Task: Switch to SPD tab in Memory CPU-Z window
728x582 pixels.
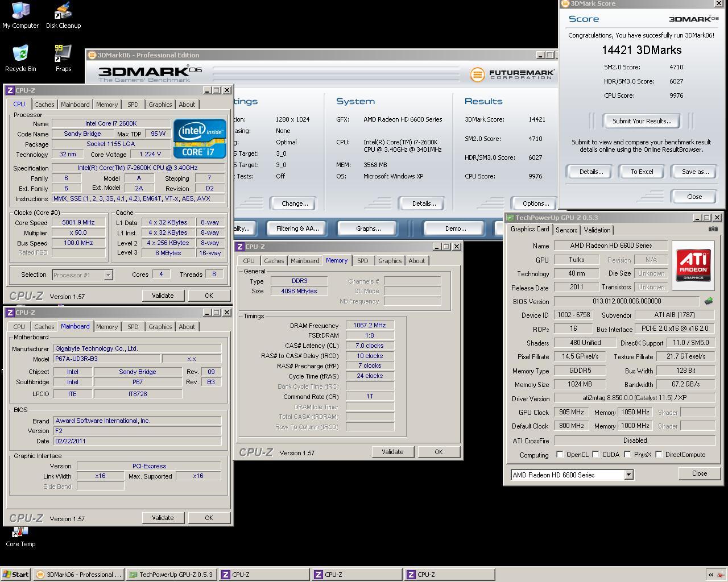Action: click(x=362, y=261)
